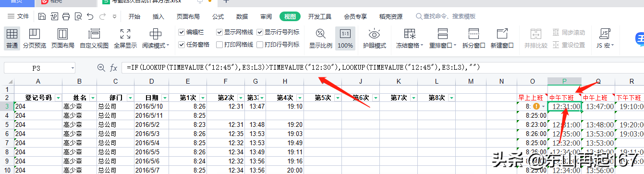Viewport: 644px width, 174px height.
Task: Open Name Box dropdown showing P3
Action: tap(73, 68)
